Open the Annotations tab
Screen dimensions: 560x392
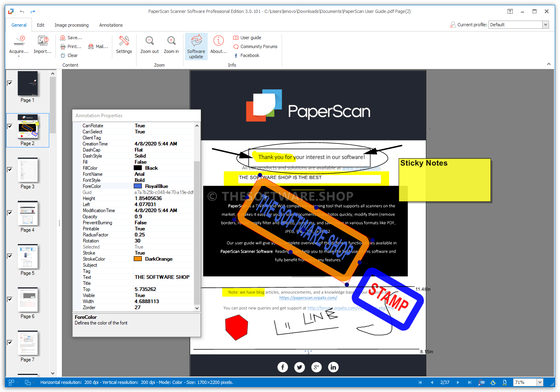pos(111,25)
